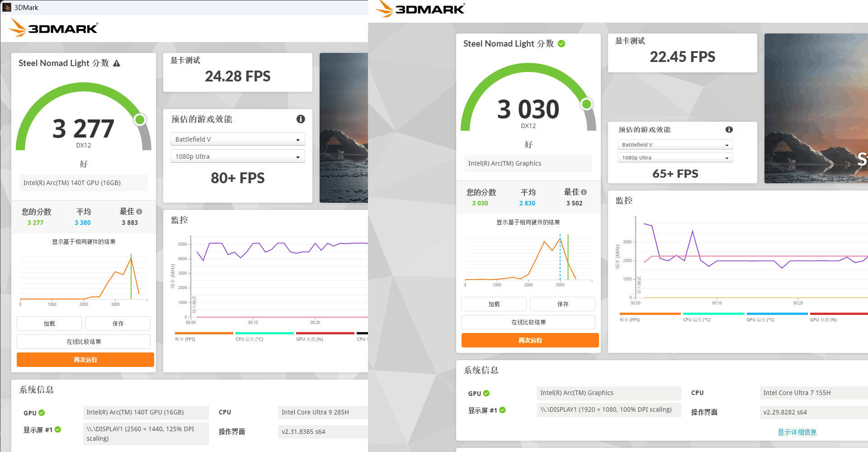Click the info icon next to best score 3 883
Image resolution: width=868 pixels, height=452 pixels.
(139, 211)
